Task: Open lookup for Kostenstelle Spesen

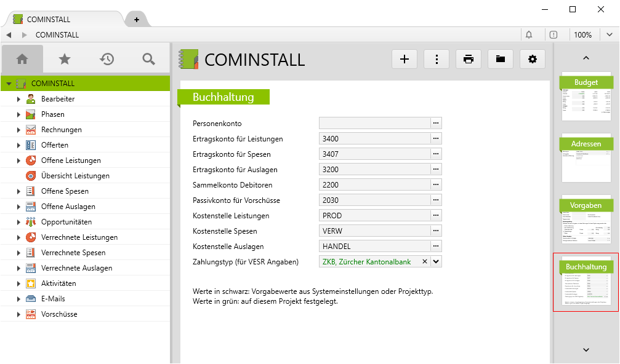Action: click(436, 231)
